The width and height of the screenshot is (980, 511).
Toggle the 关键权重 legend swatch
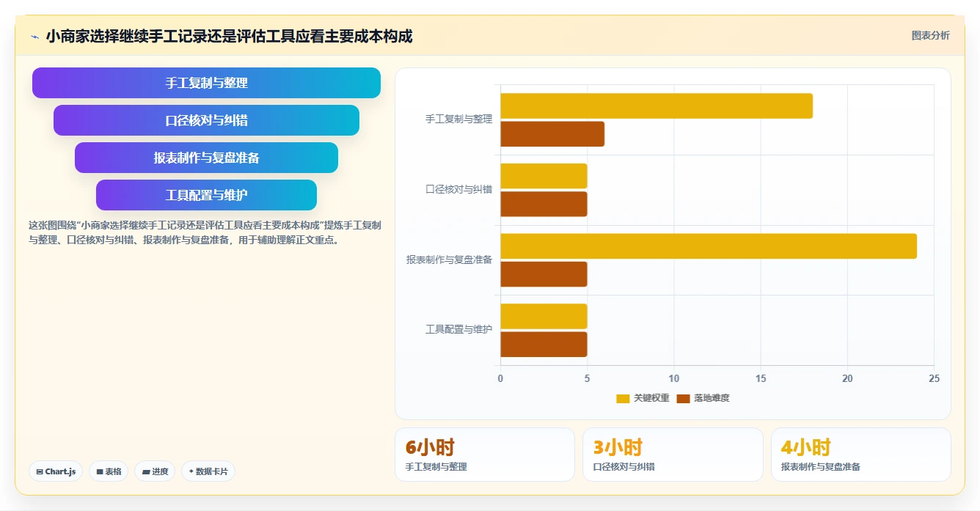click(623, 398)
